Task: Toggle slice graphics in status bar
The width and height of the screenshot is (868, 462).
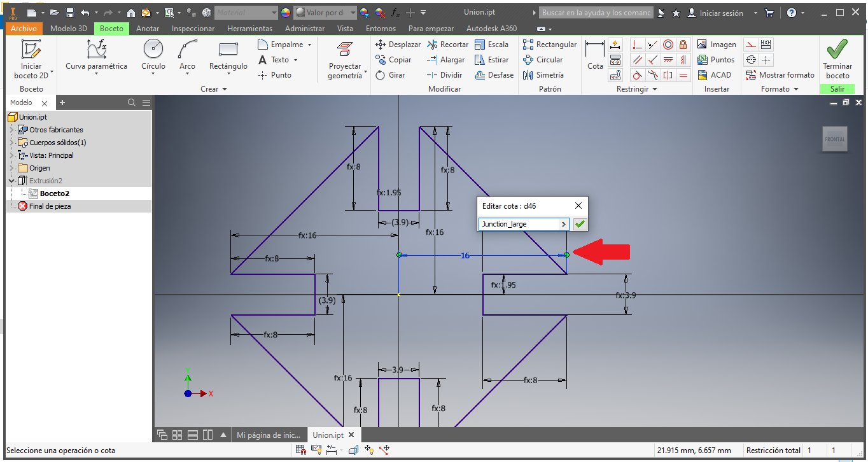Action: tap(353, 451)
